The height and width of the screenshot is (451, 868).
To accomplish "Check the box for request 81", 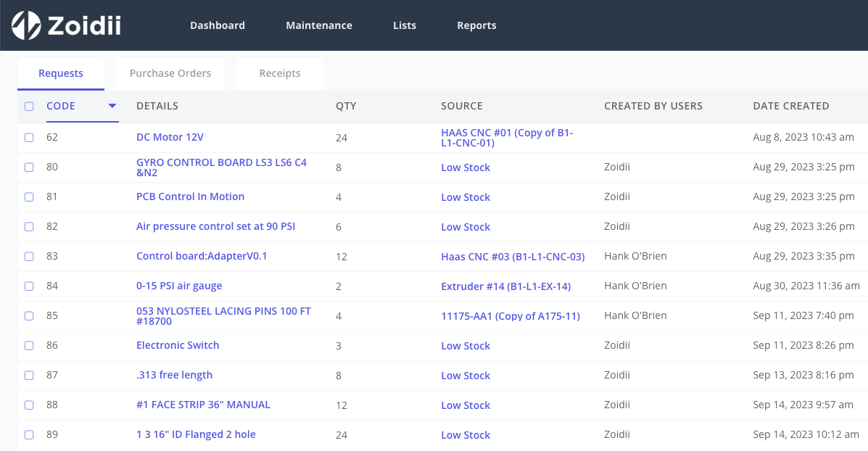I will click(29, 197).
